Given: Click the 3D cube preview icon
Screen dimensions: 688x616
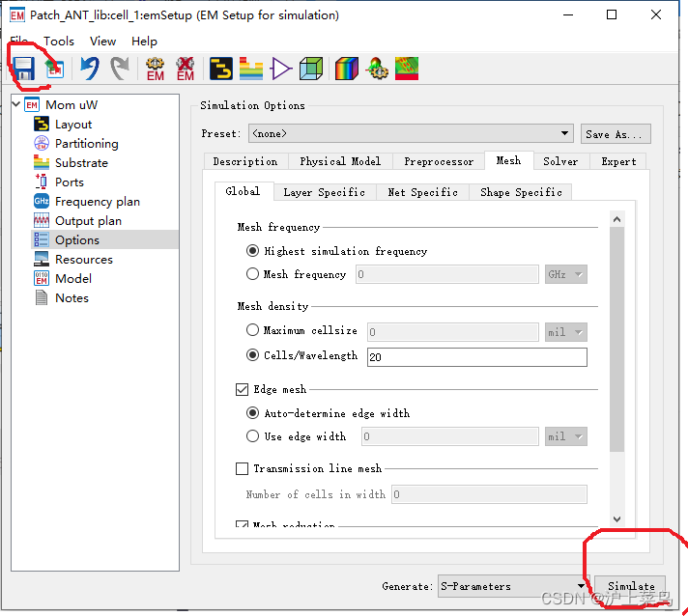Looking at the screenshot, I should coord(311,69).
